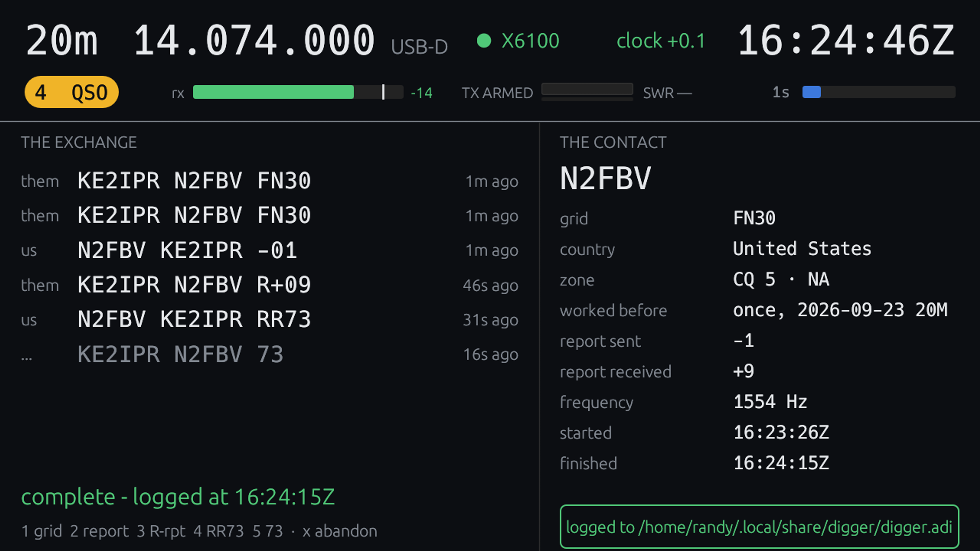This screenshot has width=980, height=551.
Task: Click the SWR reading label
Action: point(667,93)
